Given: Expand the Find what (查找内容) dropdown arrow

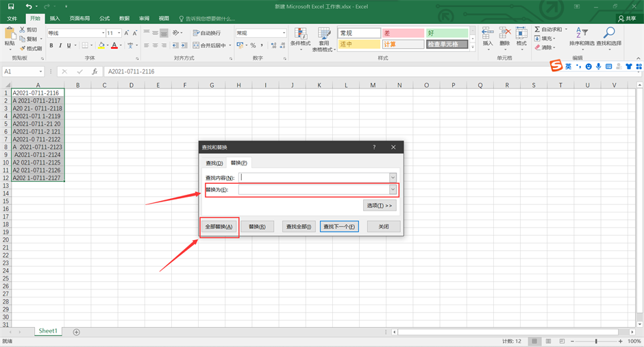Looking at the screenshot, I should click(x=393, y=177).
